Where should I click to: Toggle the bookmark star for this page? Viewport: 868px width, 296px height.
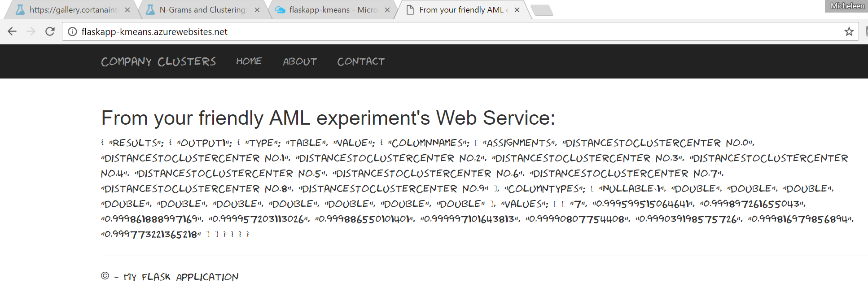tap(849, 31)
